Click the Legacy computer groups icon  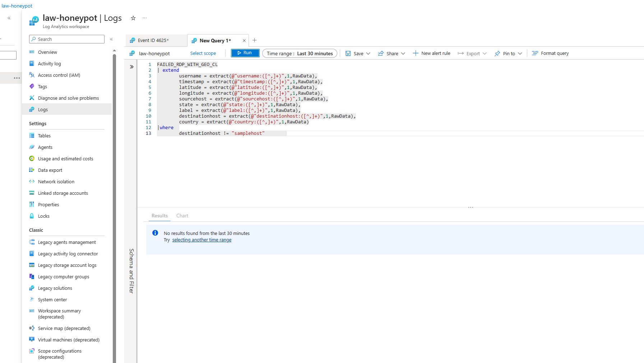[x=32, y=277]
